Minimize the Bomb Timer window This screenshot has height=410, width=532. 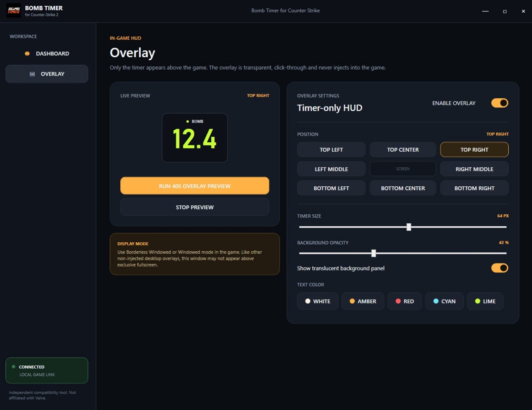(485, 11)
